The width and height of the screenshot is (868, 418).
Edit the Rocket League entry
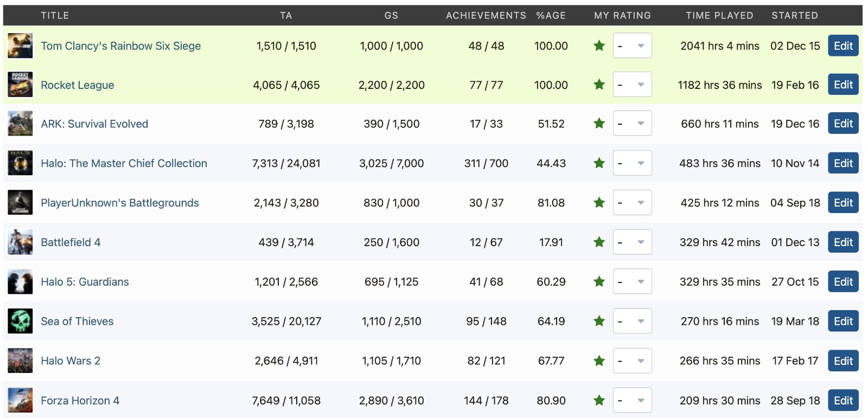point(843,85)
